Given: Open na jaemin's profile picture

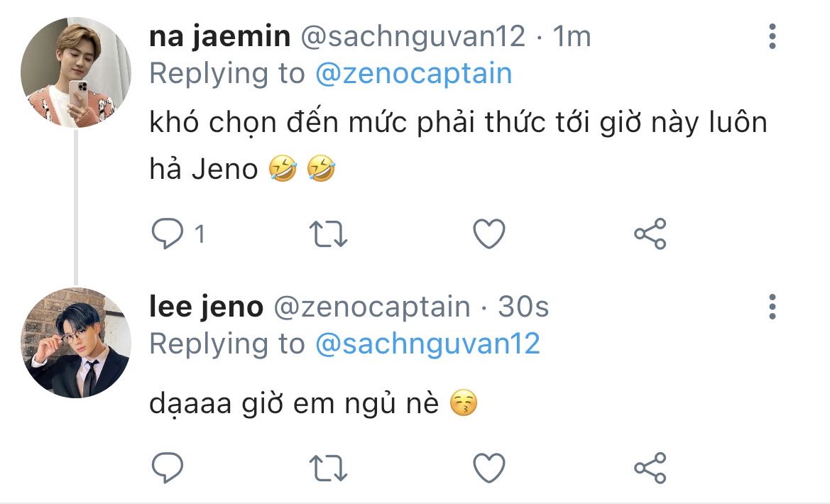Looking at the screenshot, I should pyautogui.click(x=76, y=72).
